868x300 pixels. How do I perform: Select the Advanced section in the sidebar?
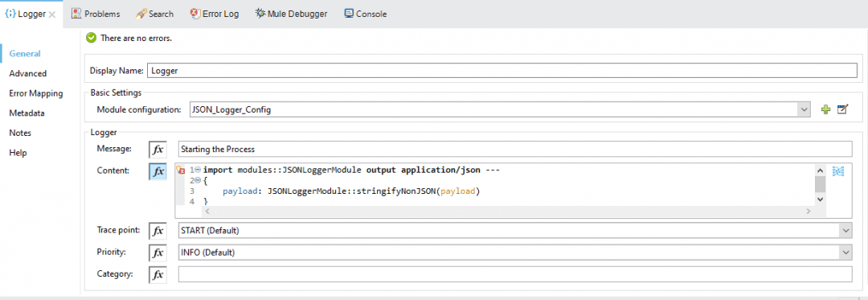click(x=27, y=74)
